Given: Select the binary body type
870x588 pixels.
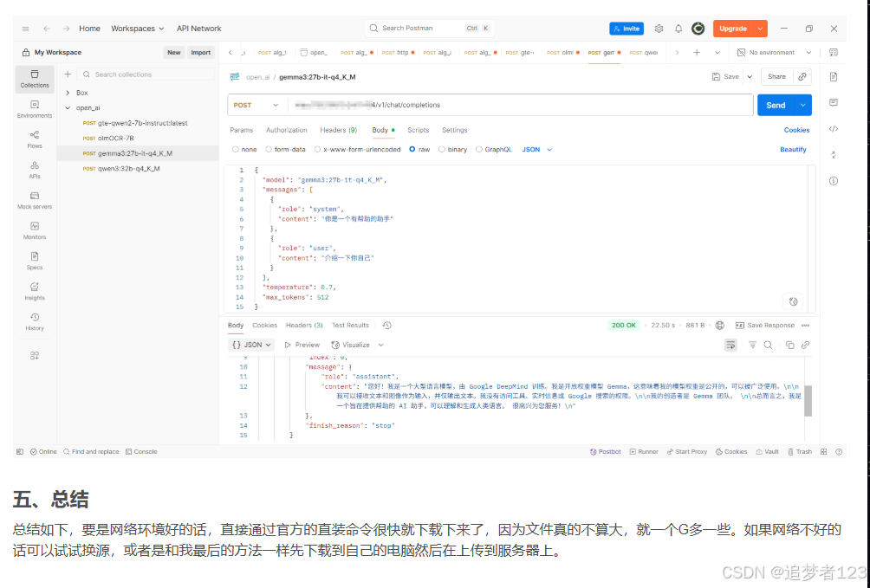Looking at the screenshot, I should (x=452, y=149).
